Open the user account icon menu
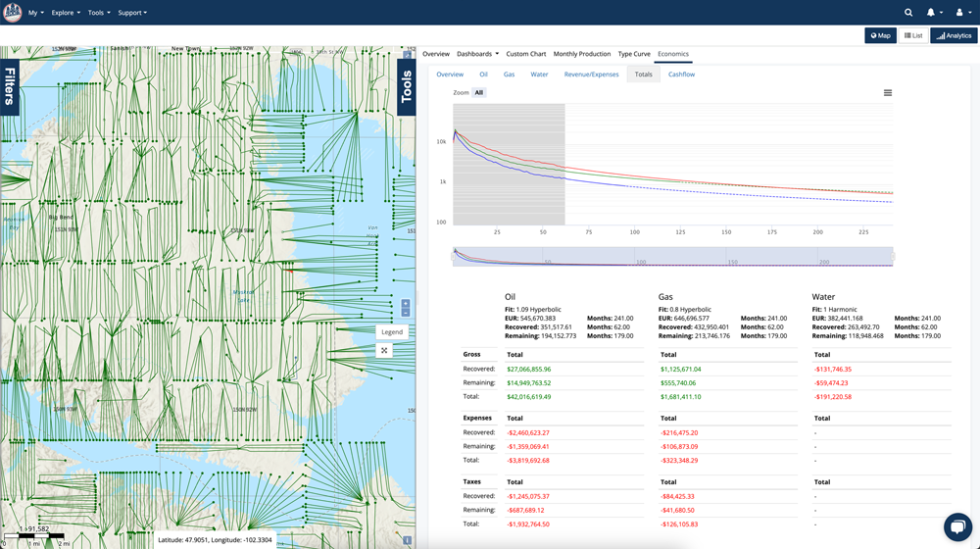This screenshot has width=980, height=549. (x=959, y=13)
